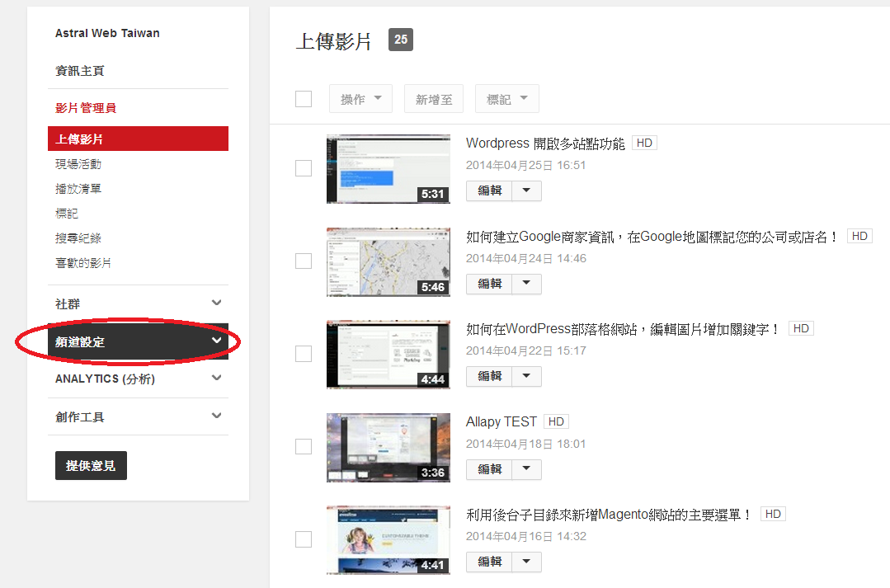This screenshot has width=890, height=588.
Task: Open dropdown arrow beside 編輯 for Allapy TEST
Action: [x=526, y=469]
